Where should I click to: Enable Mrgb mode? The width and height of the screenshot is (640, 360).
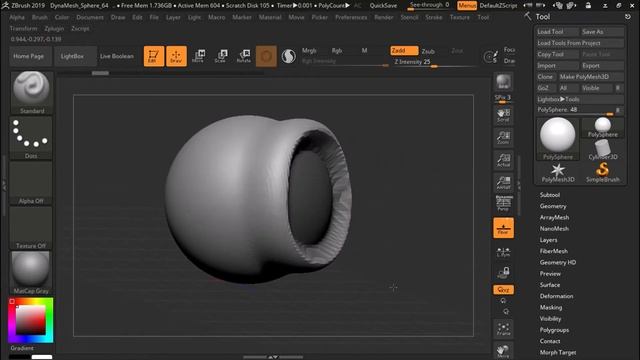click(x=309, y=51)
